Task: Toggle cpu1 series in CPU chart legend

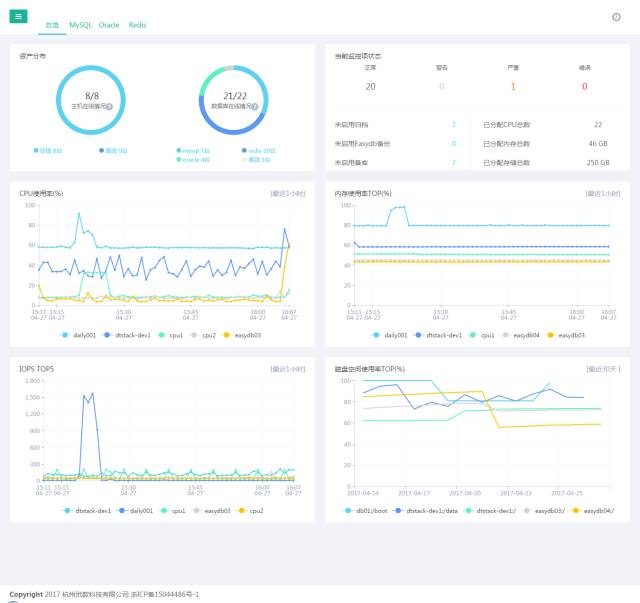Action: (x=171, y=335)
